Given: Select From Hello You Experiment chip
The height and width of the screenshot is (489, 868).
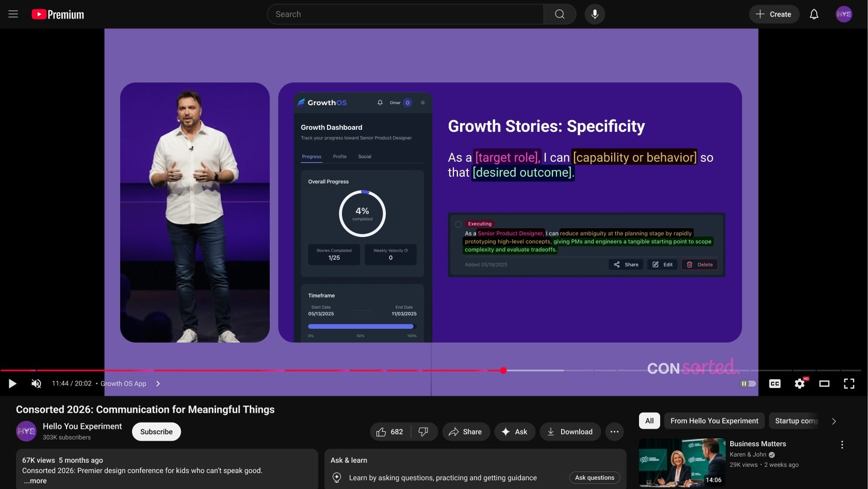Looking at the screenshot, I should coord(714,421).
